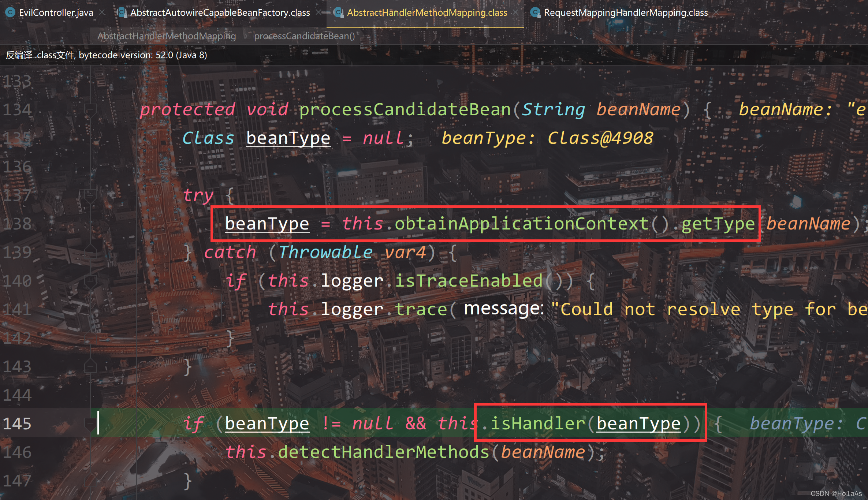Click the AbstractHandlerMethodMapping breadcrumb
The image size is (868, 500).
167,36
